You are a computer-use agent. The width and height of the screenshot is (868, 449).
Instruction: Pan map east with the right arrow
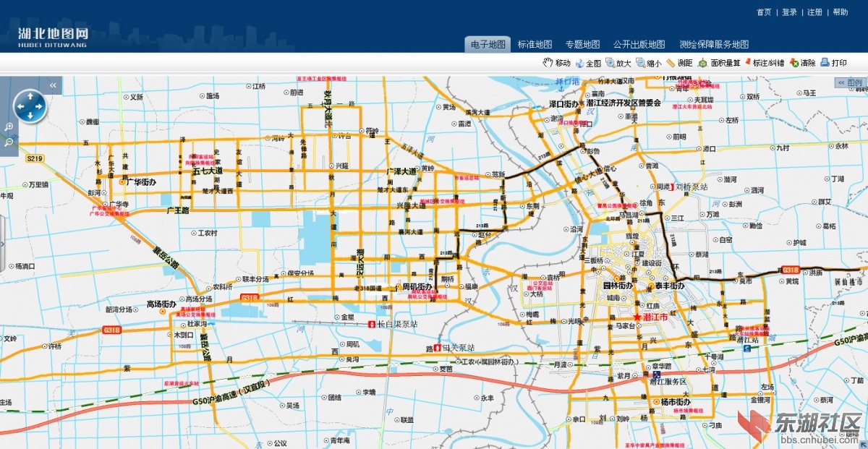[x=40, y=106]
